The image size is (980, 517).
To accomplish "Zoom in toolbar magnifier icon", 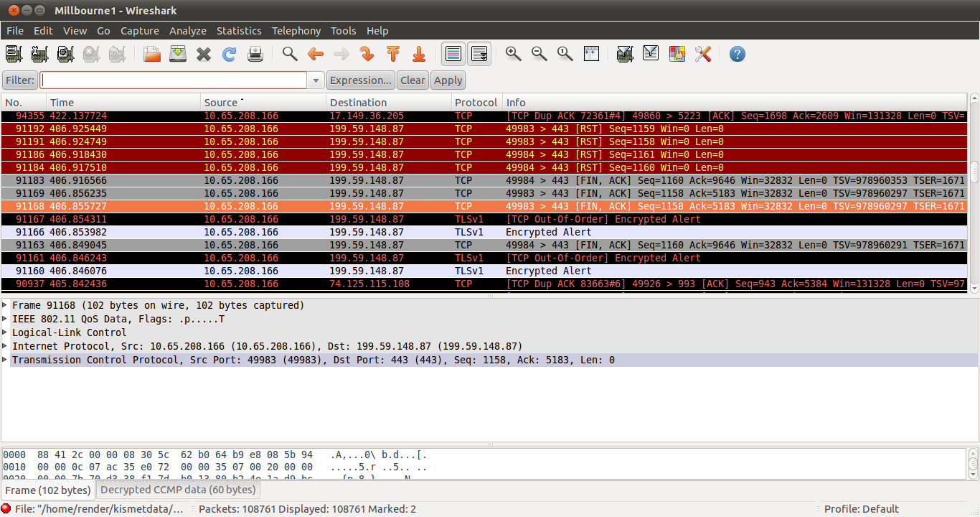I will 514,54.
